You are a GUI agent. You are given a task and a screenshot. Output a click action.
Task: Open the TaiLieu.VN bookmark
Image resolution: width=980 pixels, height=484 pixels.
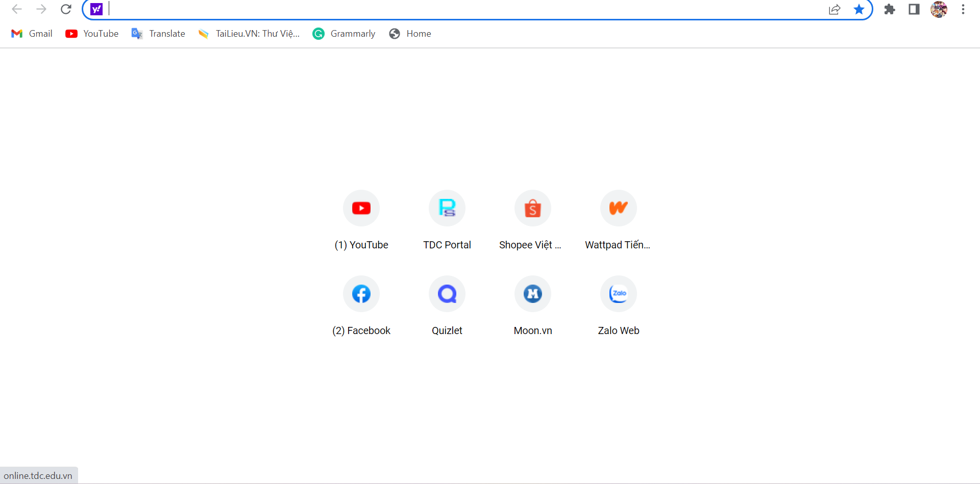click(x=249, y=34)
